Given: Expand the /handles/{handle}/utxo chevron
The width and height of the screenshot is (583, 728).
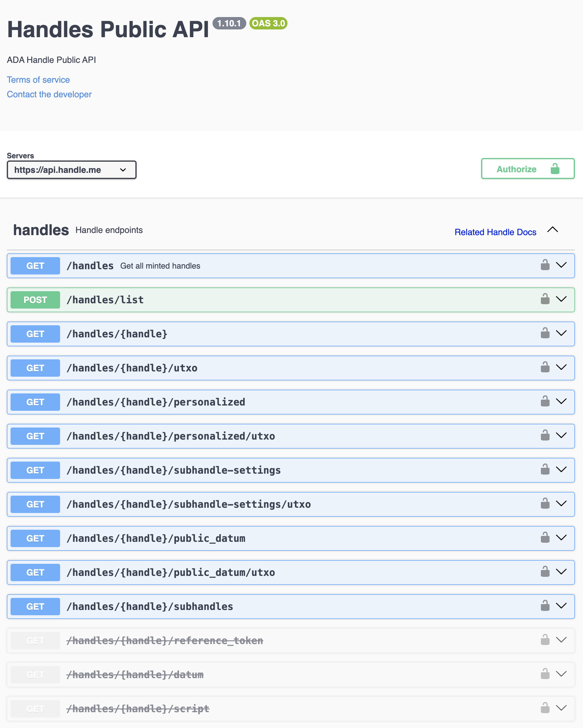Looking at the screenshot, I should click(561, 367).
